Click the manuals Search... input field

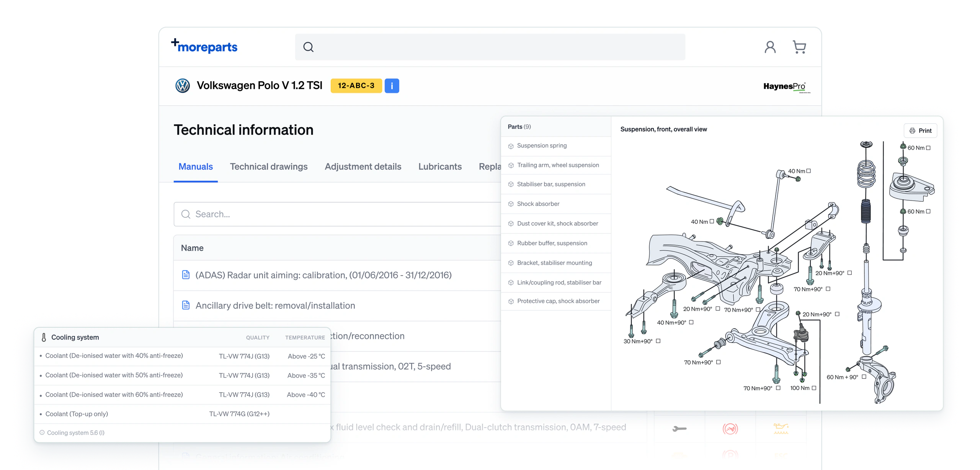pos(337,214)
